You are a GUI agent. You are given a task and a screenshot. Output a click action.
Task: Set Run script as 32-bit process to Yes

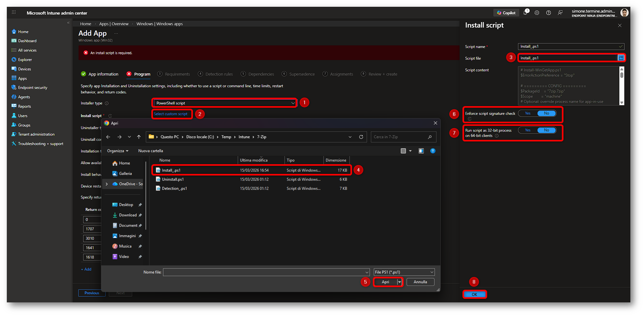[528, 130]
